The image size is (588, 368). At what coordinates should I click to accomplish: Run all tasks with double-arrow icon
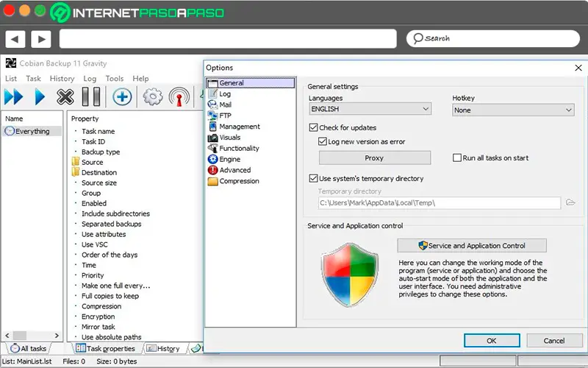(x=13, y=97)
